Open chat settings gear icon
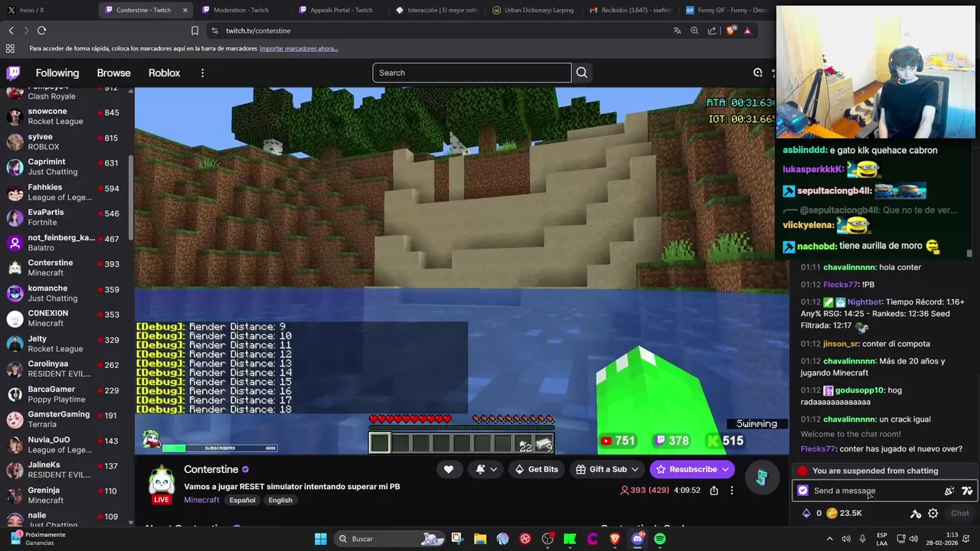The width and height of the screenshot is (980, 551). [x=933, y=514]
